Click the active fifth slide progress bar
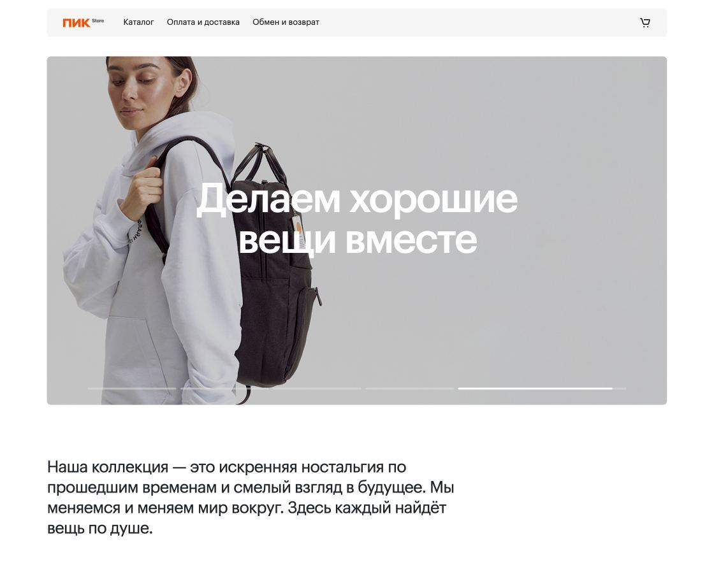The height and width of the screenshot is (588, 714). (x=542, y=388)
